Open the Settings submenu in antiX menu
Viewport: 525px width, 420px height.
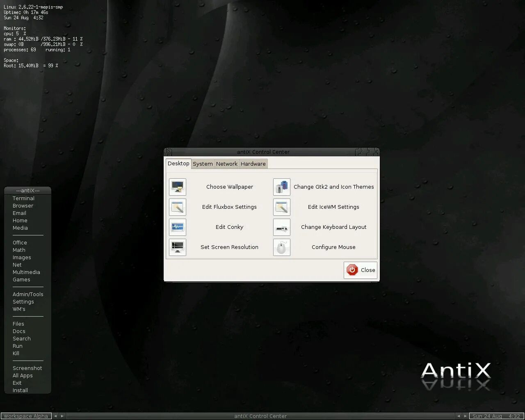tap(23, 302)
